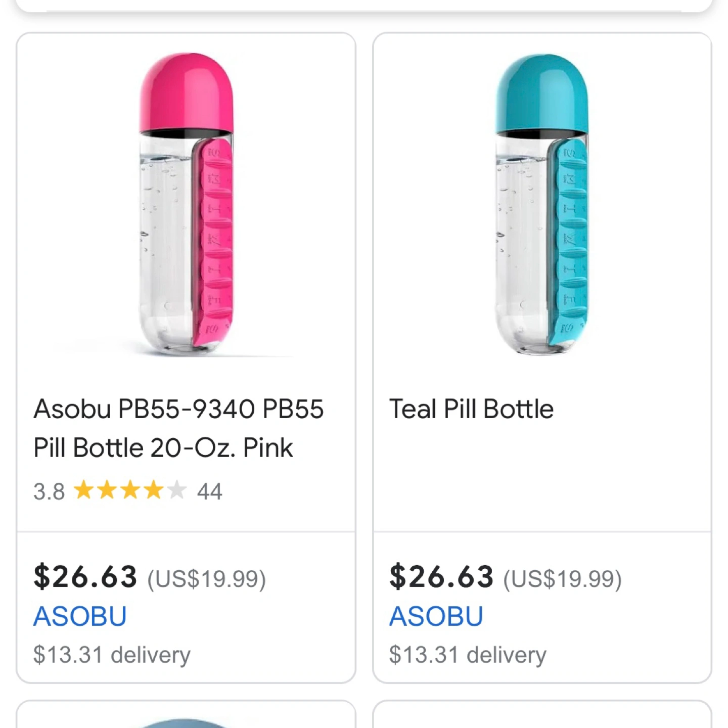Open the bottom-right partially visible product card
Image resolution: width=728 pixels, height=728 pixels.
click(542, 714)
